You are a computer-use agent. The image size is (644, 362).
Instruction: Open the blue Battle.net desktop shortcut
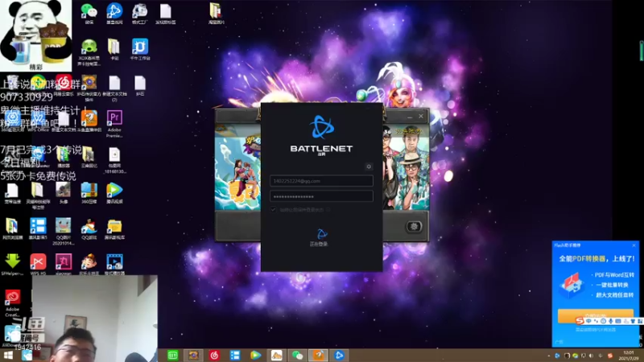(114, 14)
